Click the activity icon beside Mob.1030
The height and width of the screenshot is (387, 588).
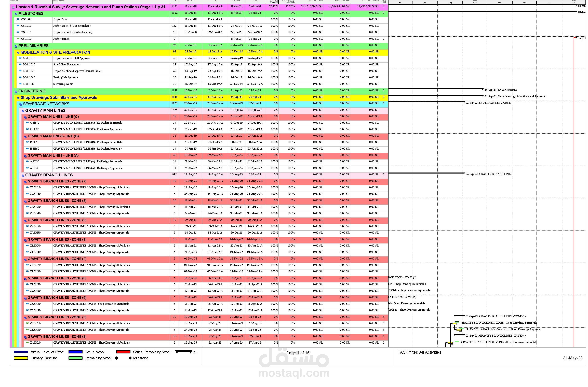click(x=20, y=71)
